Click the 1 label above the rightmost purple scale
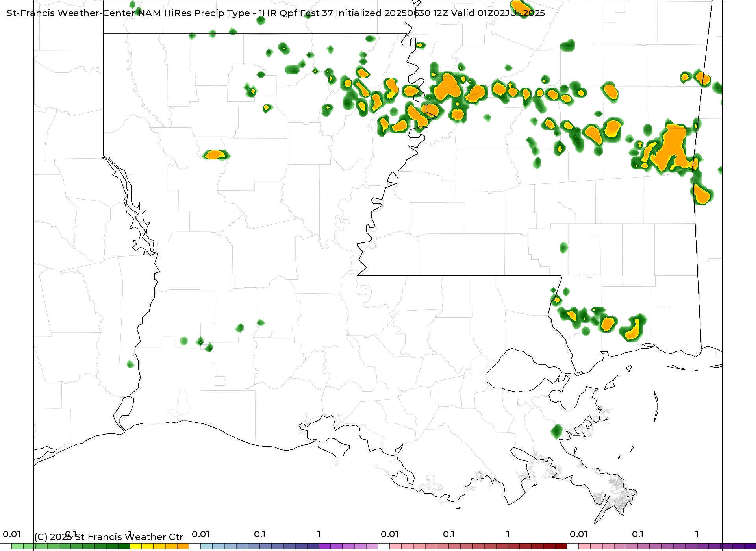 (697, 534)
